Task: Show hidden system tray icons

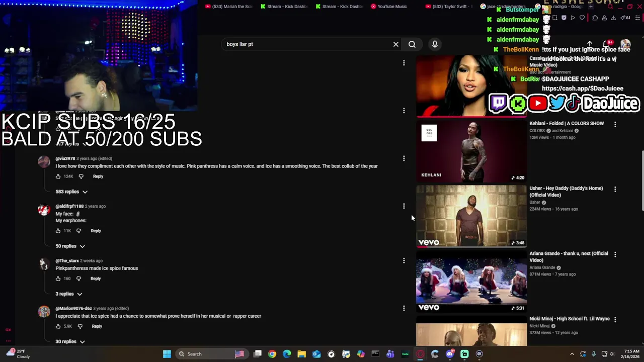Action: point(572,354)
